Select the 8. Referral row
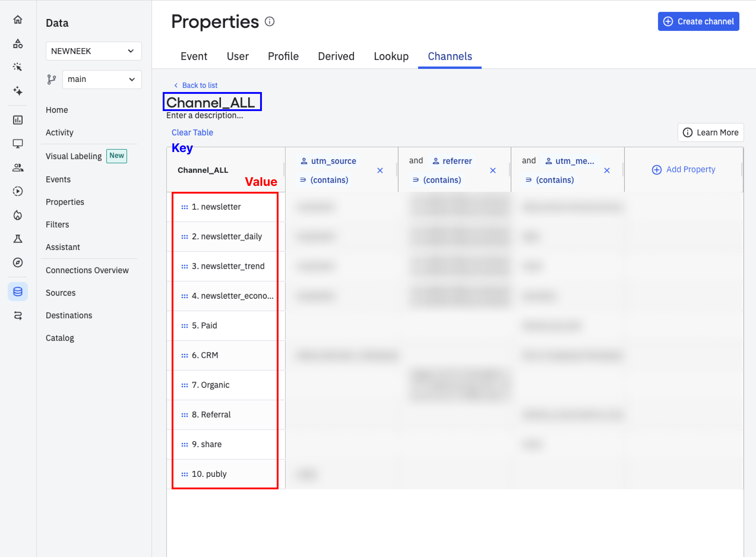 coord(226,415)
